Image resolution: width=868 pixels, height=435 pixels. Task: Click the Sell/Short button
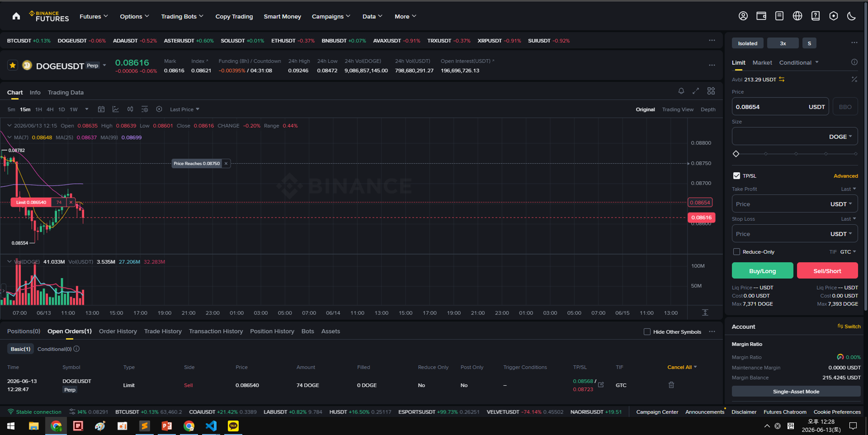click(x=827, y=271)
